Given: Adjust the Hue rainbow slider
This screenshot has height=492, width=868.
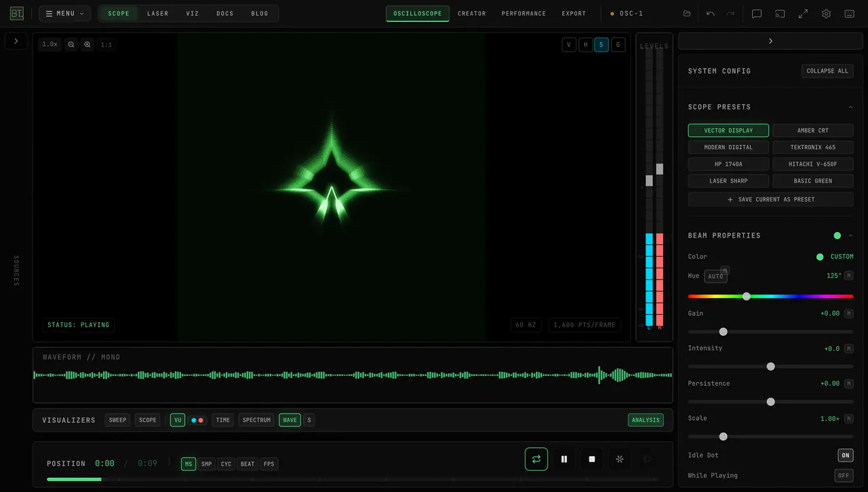Looking at the screenshot, I should point(770,297).
